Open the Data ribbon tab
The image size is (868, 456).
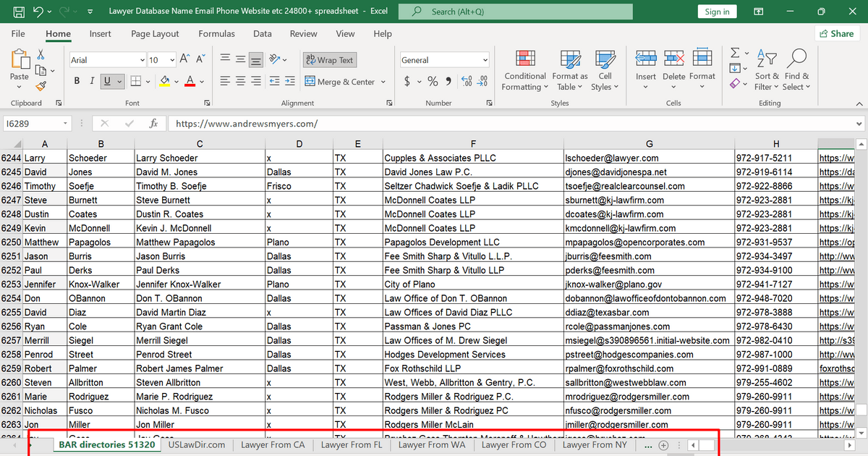click(x=263, y=33)
